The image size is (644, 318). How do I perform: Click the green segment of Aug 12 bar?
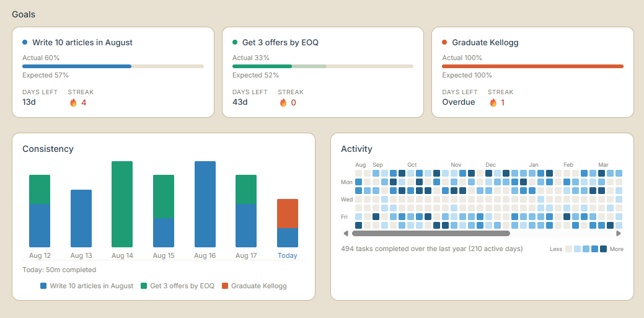click(40, 190)
